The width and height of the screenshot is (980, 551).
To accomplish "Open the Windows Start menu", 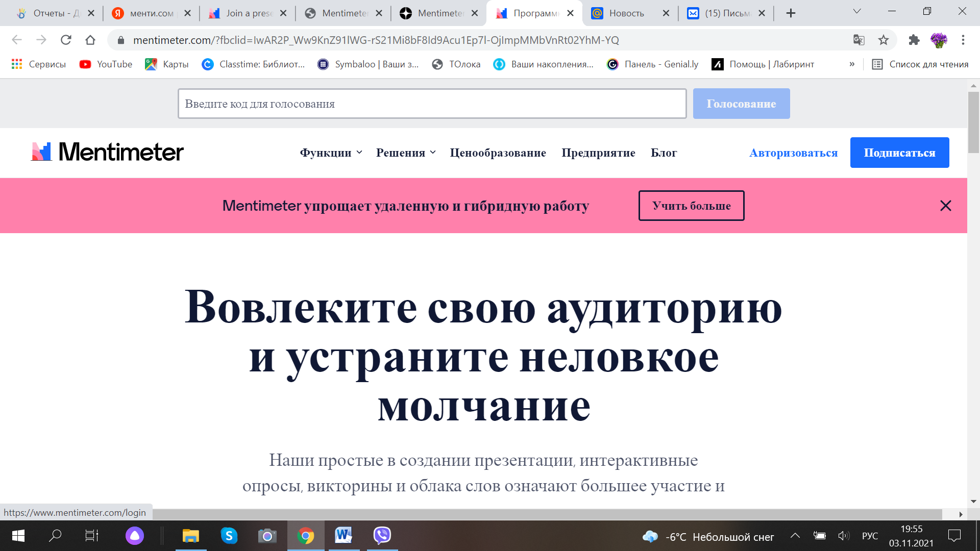I will click(18, 536).
